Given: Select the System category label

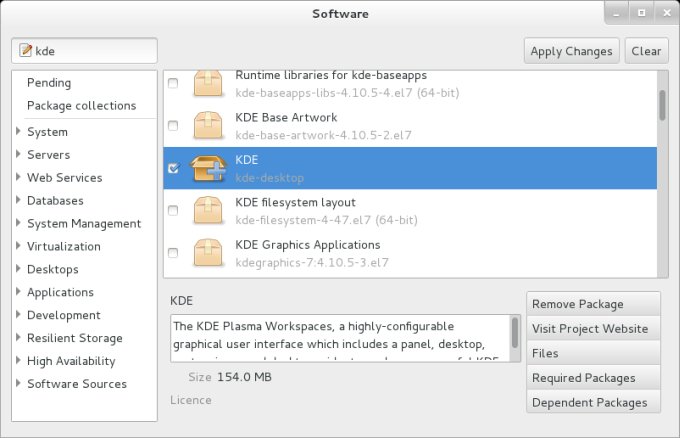Looking at the screenshot, I should (x=47, y=132).
